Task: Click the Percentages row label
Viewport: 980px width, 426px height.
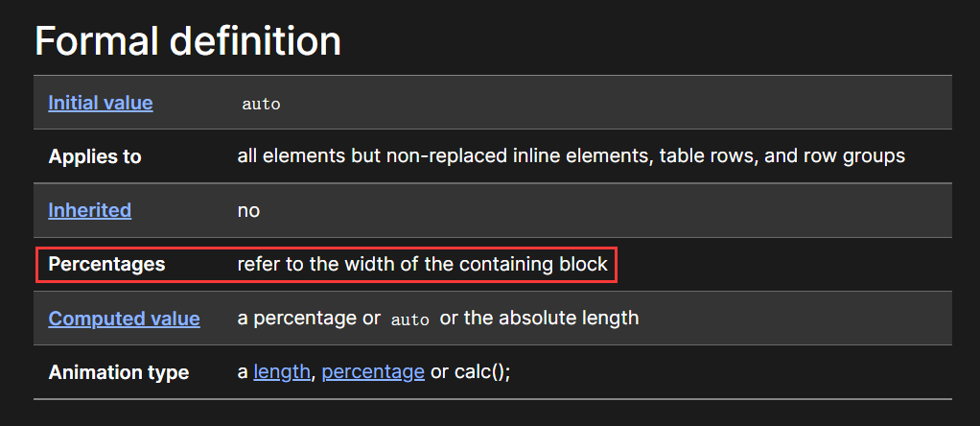Action: pyautogui.click(x=106, y=264)
